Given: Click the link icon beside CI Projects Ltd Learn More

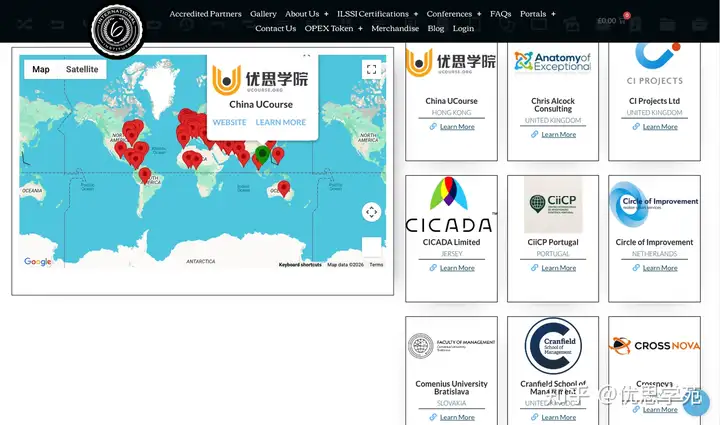Looking at the screenshot, I should coord(636,127).
